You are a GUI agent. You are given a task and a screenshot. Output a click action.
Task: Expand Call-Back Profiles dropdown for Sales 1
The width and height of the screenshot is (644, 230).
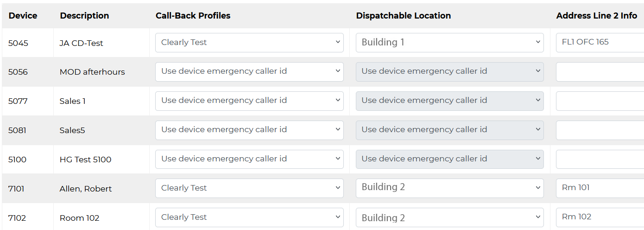(249, 101)
